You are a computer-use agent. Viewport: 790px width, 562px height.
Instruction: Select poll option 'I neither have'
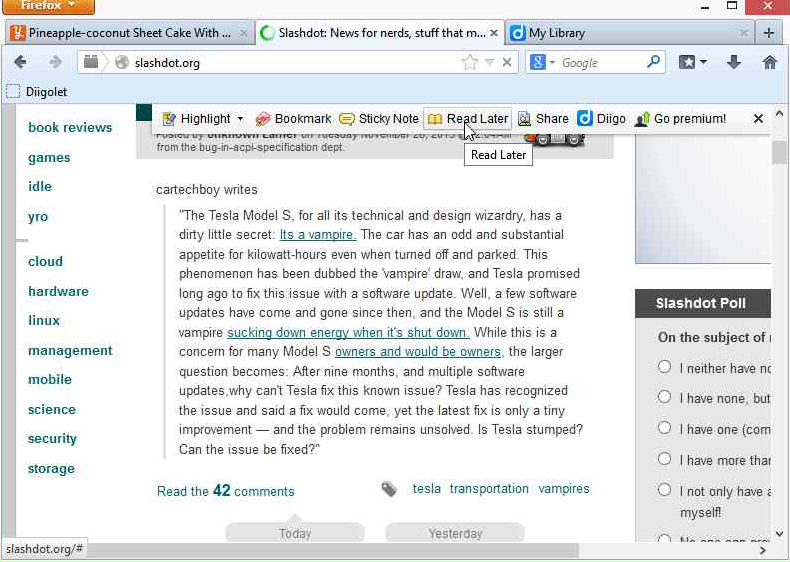coord(665,366)
